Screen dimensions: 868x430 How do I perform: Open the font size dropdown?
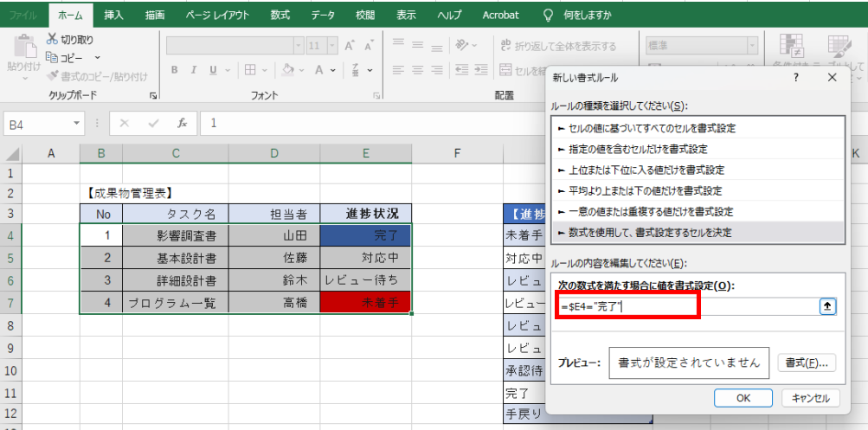332,46
